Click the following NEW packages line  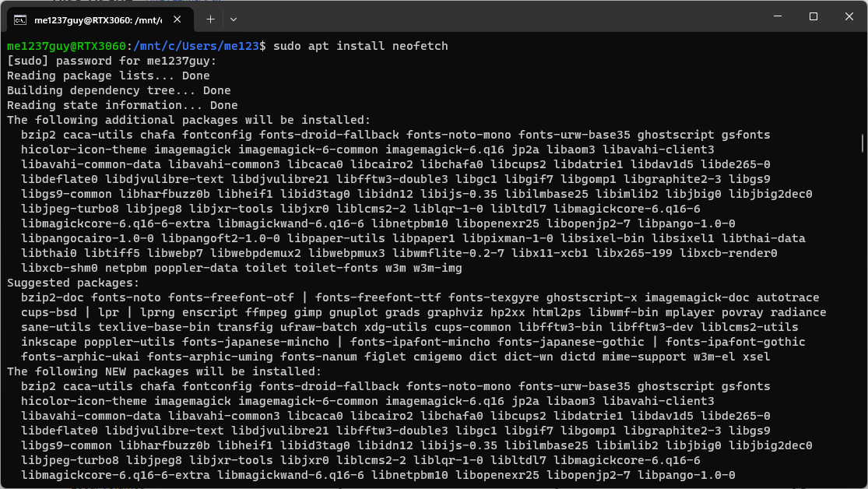164,371
